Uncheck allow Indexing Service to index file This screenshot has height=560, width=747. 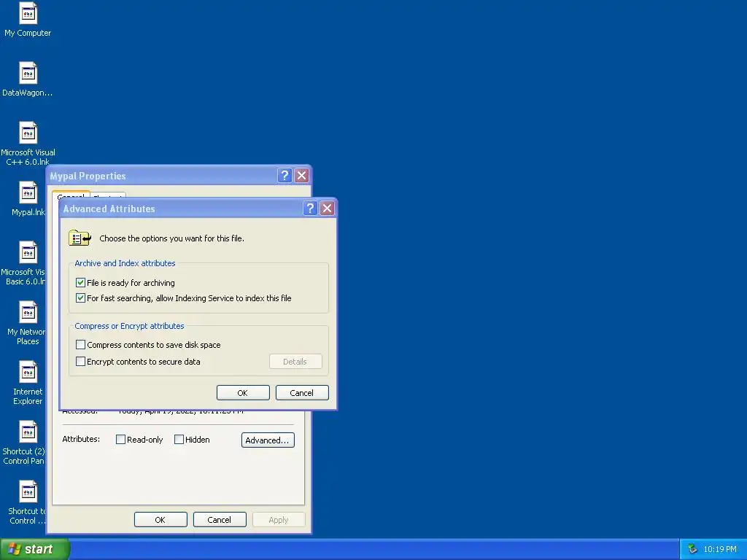pos(80,298)
